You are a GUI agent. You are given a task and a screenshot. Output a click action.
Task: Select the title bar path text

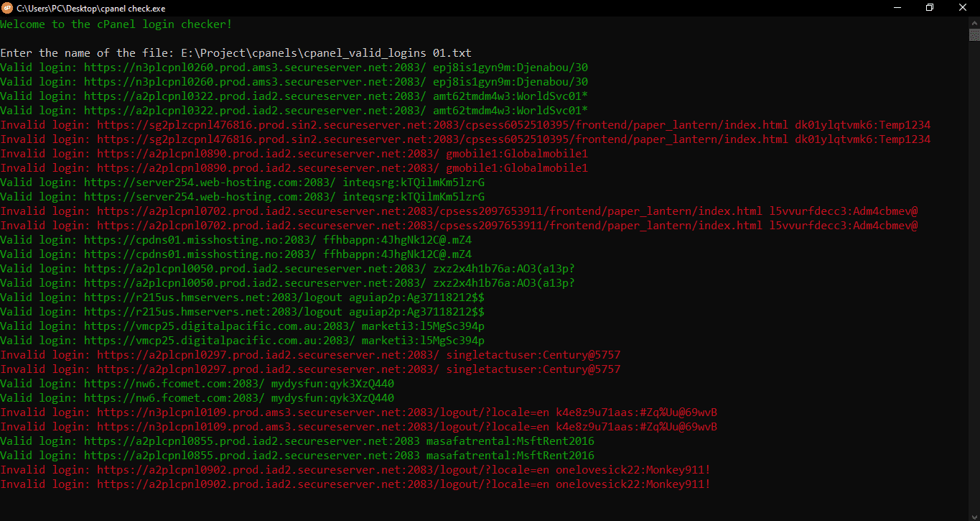(92, 8)
